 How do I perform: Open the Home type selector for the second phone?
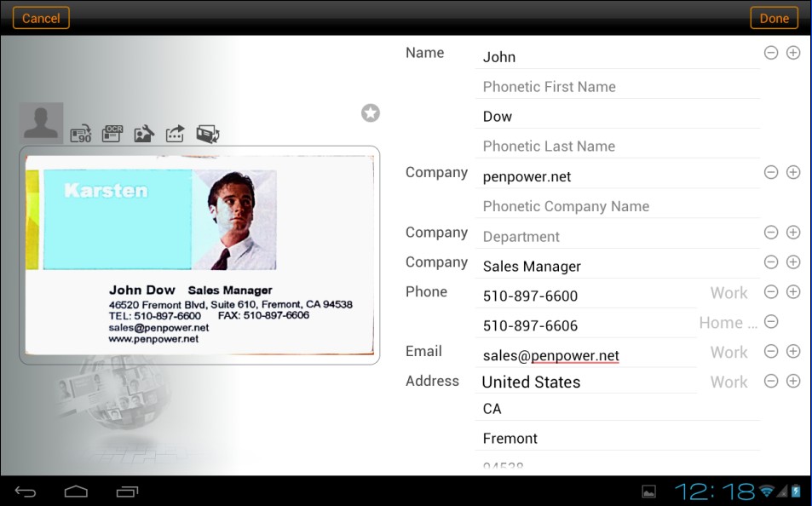click(x=728, y=323)
